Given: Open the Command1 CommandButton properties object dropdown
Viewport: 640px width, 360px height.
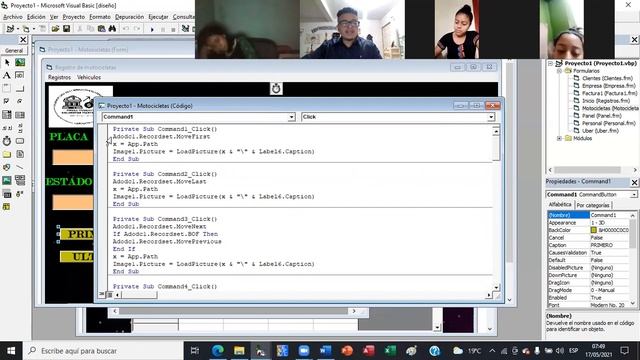Looking at the screenshot, I should (633, 195).
